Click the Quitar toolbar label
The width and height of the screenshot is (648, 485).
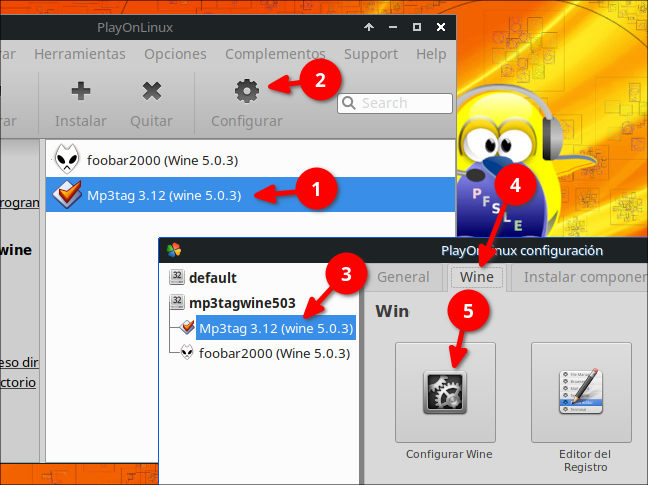point(151,121)
